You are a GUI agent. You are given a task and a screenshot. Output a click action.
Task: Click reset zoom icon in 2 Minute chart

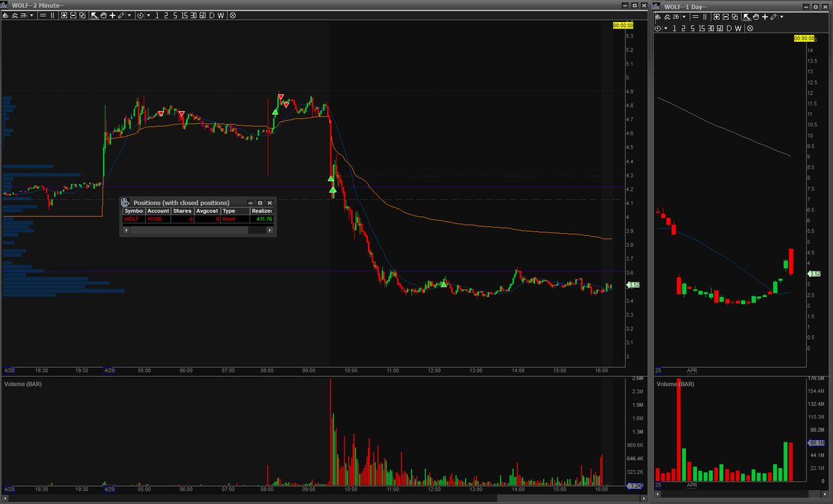[82, 15]
